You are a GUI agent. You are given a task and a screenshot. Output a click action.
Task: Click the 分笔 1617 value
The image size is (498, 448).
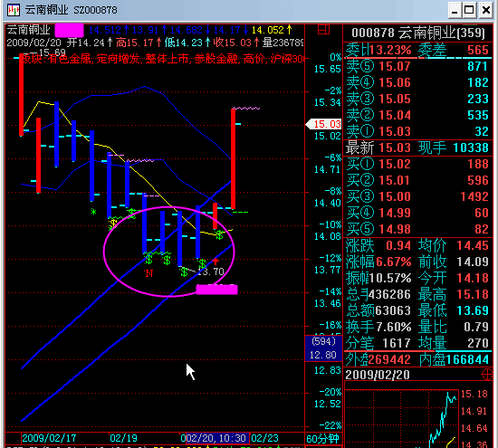pyautogui.click(x=397, y=343)
